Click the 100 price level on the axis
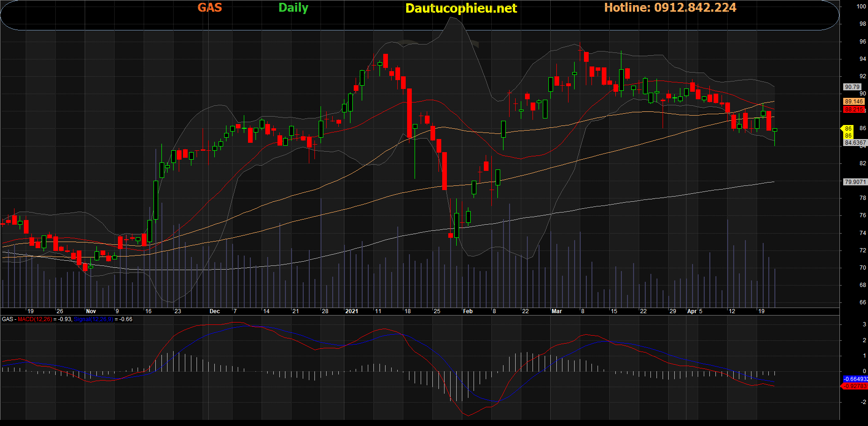Image resolution: width=868 pixels, height=426 pixels. (861, 7)
